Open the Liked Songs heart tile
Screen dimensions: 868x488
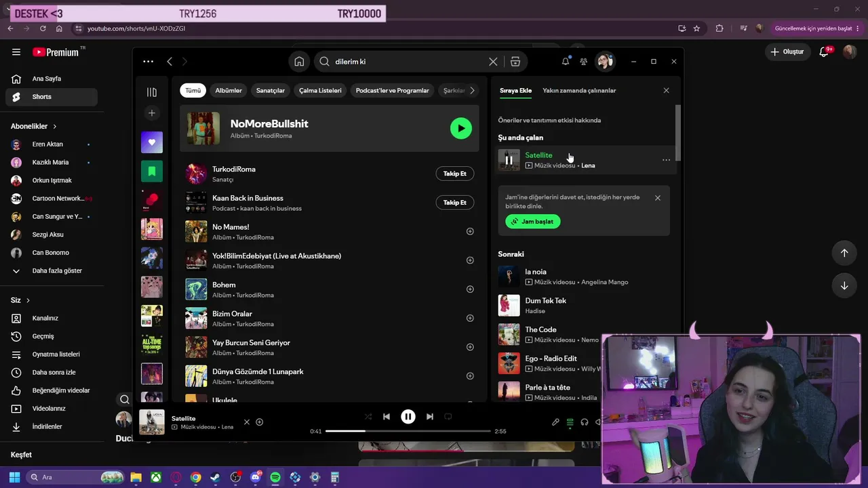click(x=152, y=142)
